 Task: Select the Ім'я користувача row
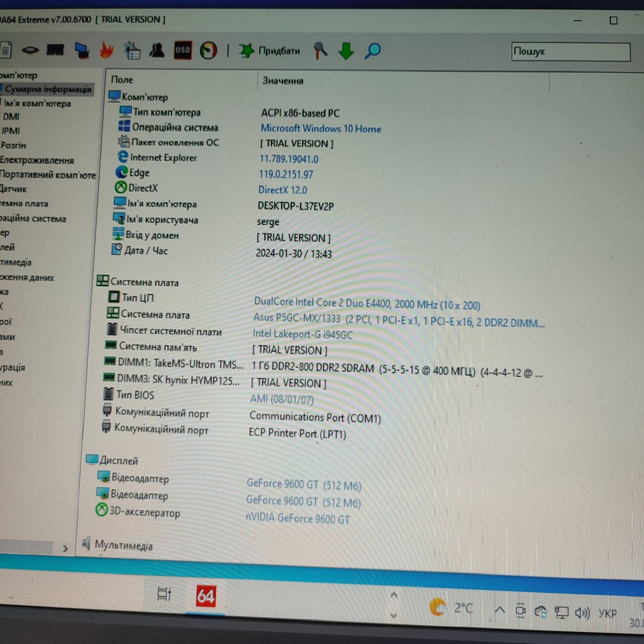click(162, 220)
